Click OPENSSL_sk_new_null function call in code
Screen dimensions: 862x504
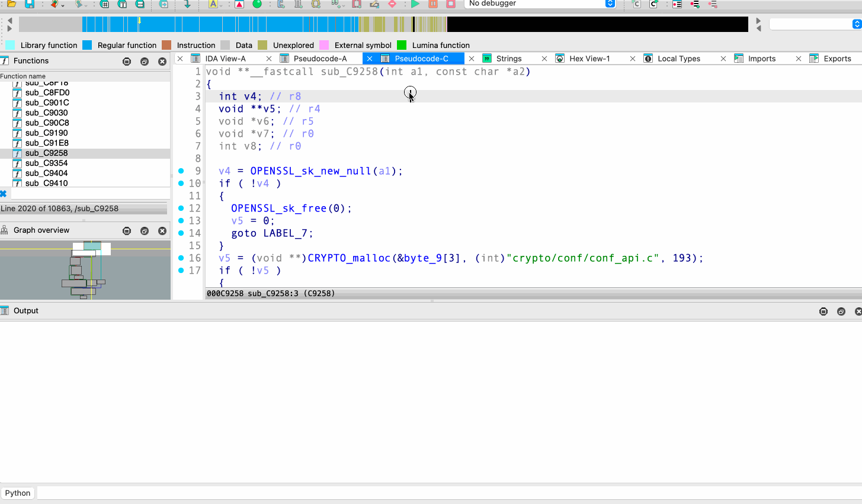tap(310, 171)
